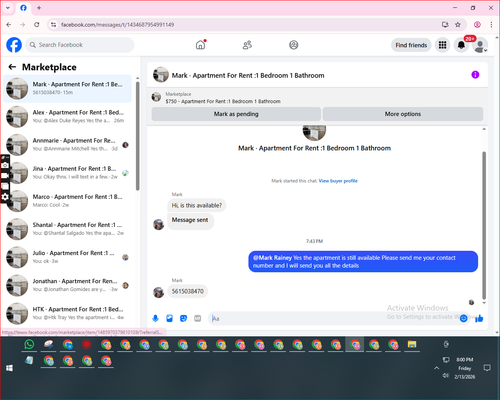Screen dimensions: 500x400
Task: Open Marco's apartment conversation
Action: pos(68,201)
